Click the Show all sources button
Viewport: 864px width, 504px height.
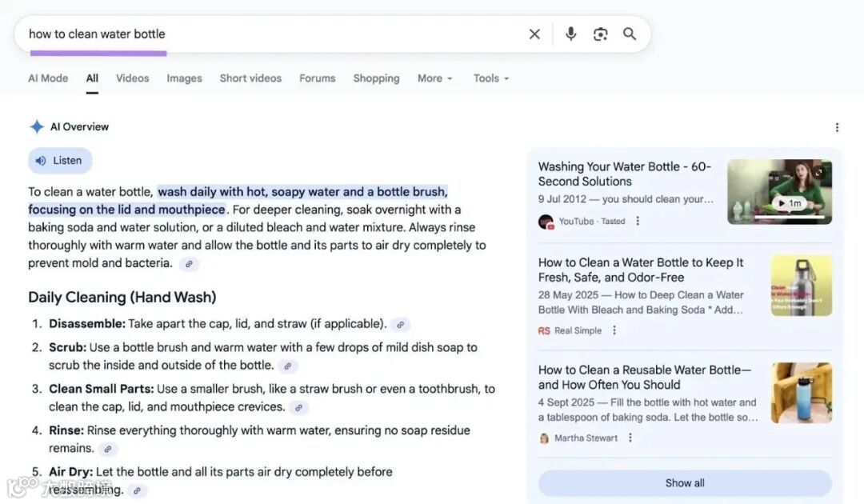(684, 483)
